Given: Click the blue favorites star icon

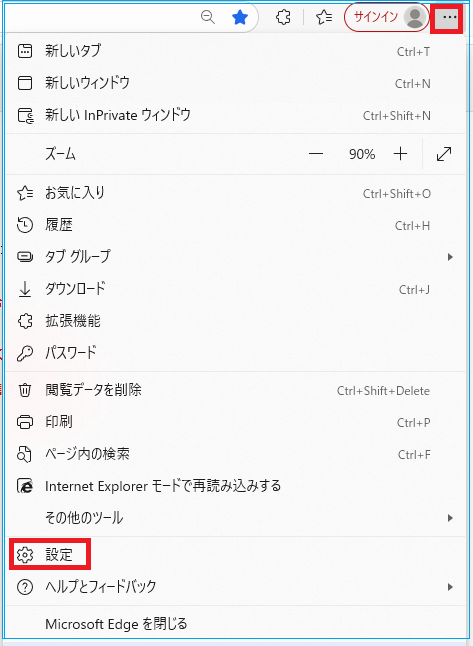Looking at the screenshot, I should [x=240, y=18].
